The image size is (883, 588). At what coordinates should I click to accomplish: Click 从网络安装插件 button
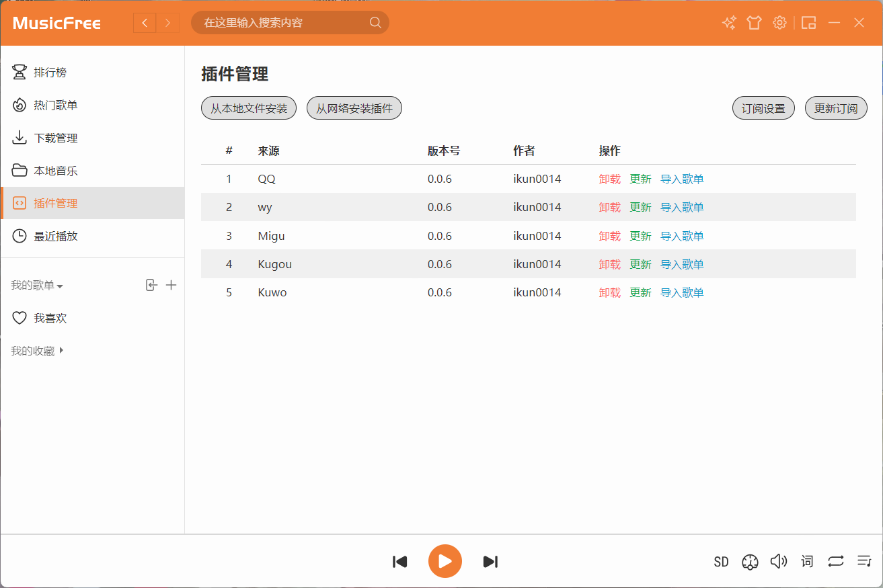point(354,108)
